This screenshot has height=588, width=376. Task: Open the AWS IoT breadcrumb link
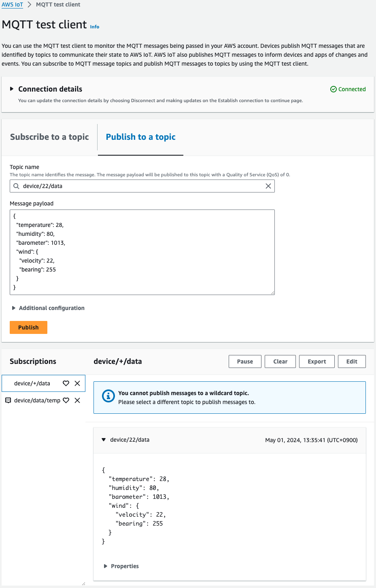click(12, 4)
